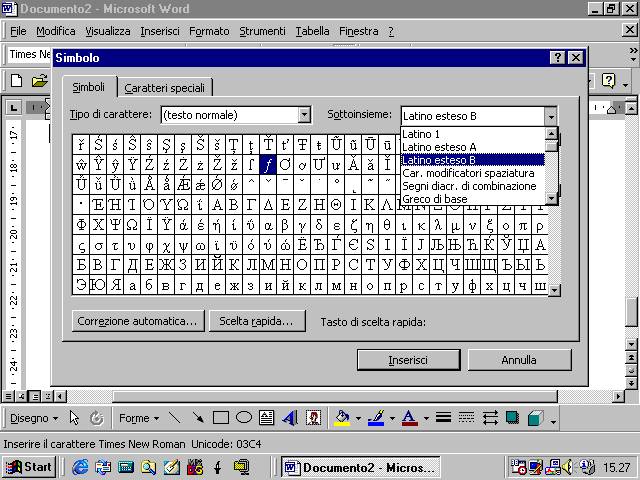
Task: Select the Rectangle shape tool
Action: 221,418
